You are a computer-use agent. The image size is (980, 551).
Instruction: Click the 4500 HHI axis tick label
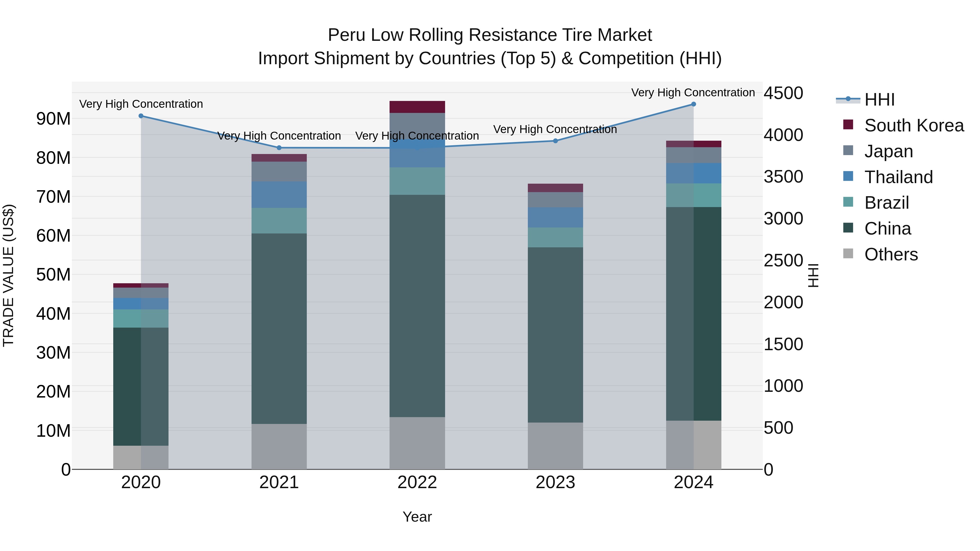784,93
